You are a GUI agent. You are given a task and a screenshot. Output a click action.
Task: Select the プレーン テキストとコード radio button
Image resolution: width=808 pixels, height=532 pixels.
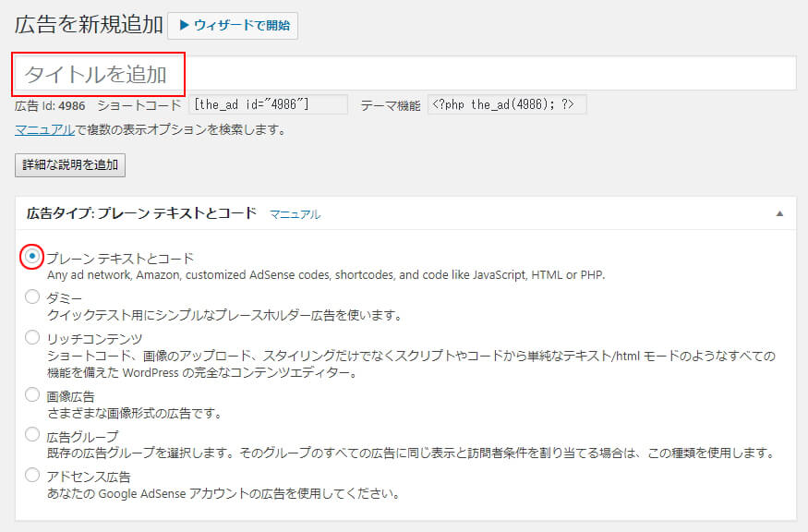(32, 256)
